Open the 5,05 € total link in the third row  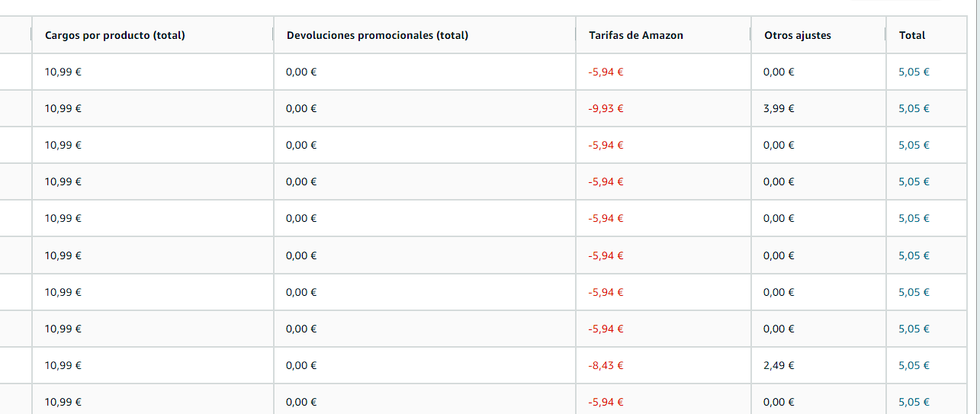[914, 145]
